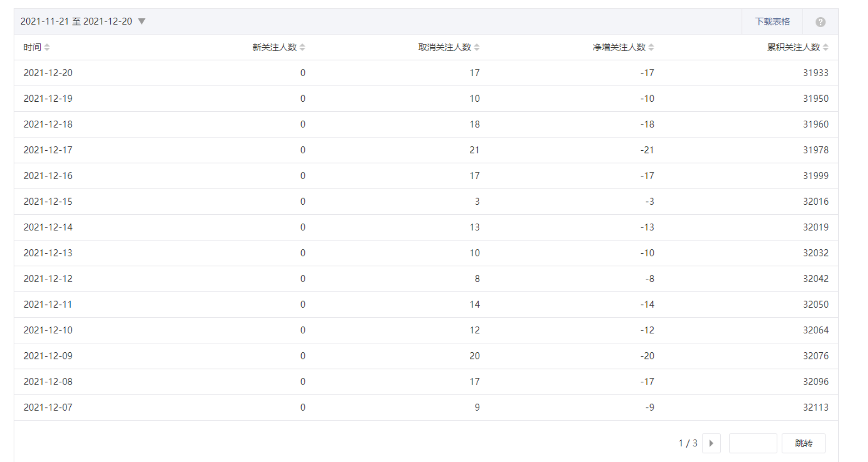Click net change -21 on 2021-12-17
The width and height of the screenshot is (868, 462).
point(647,150)
